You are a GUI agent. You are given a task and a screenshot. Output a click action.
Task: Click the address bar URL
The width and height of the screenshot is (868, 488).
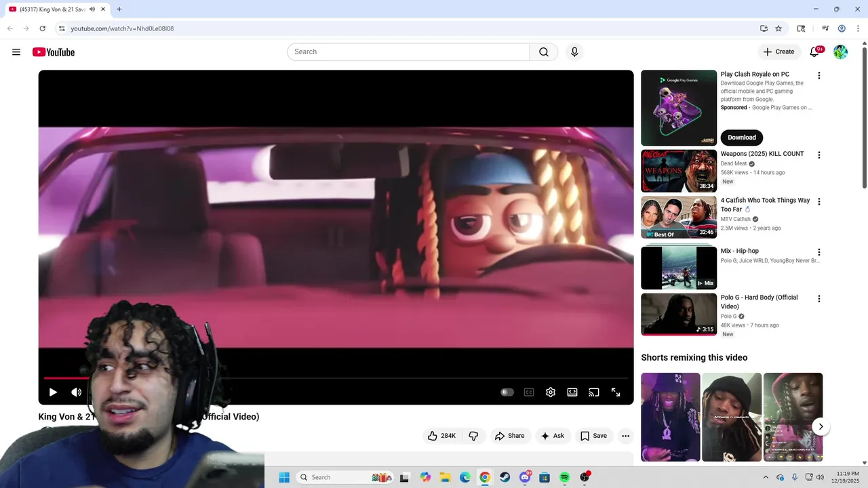(x=122, y=28)
